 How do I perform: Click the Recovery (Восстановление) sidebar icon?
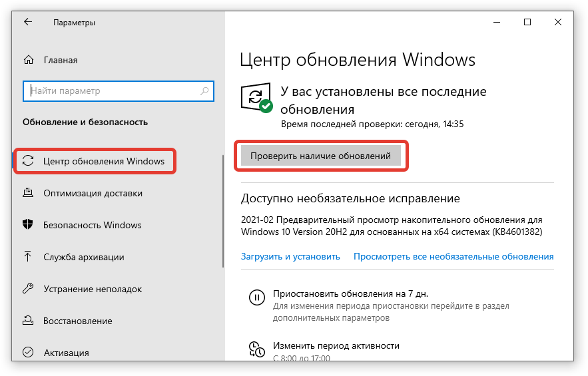coord(28,321)
